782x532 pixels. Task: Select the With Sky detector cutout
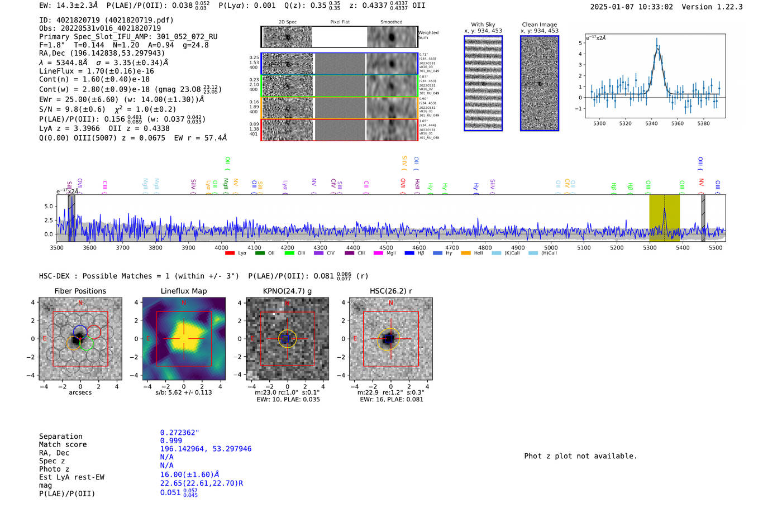tap(483, 83)
